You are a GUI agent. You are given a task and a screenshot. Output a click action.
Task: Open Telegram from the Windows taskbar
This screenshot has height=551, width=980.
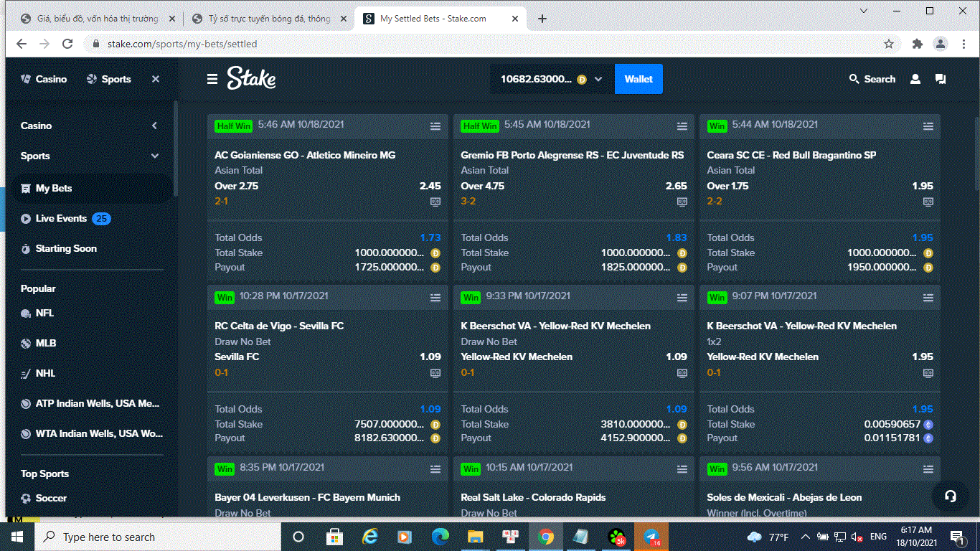(x=651, y=537)
